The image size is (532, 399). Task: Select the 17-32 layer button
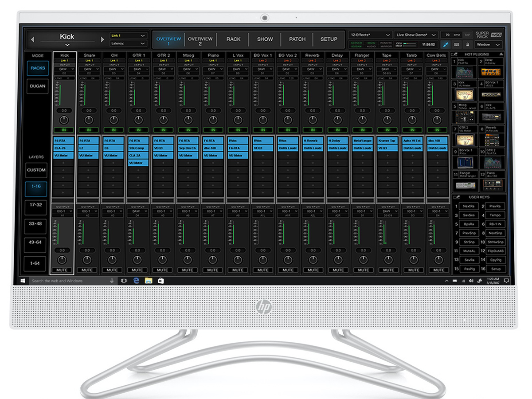[x=35, y=207]
